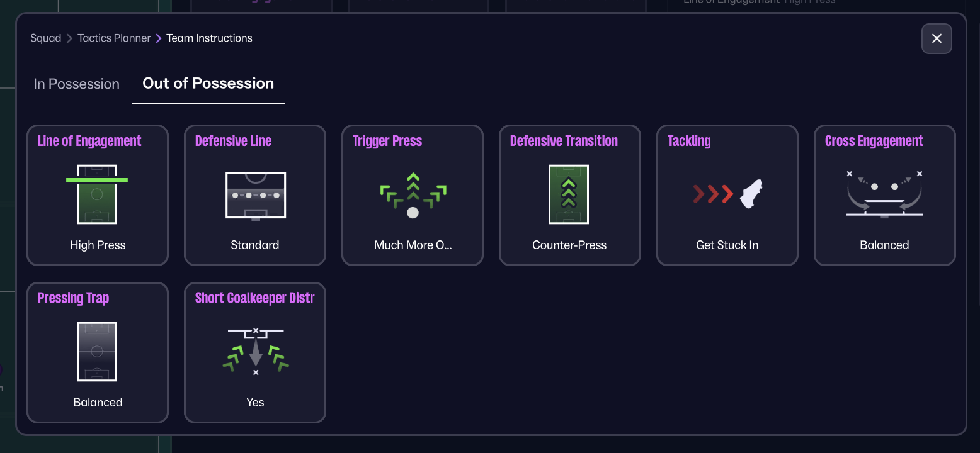
Task: Click the High Press value label
Action: pyautogui.click(x=98, y=245)
